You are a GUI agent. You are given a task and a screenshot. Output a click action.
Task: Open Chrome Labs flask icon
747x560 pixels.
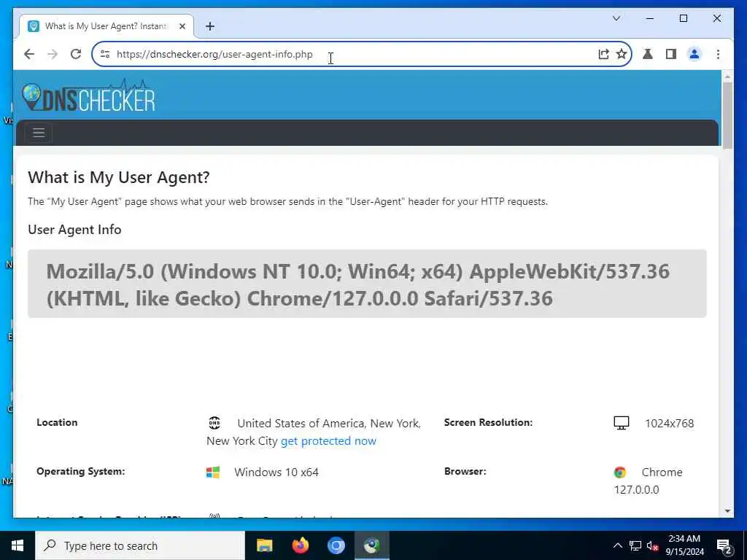[648, 54]
